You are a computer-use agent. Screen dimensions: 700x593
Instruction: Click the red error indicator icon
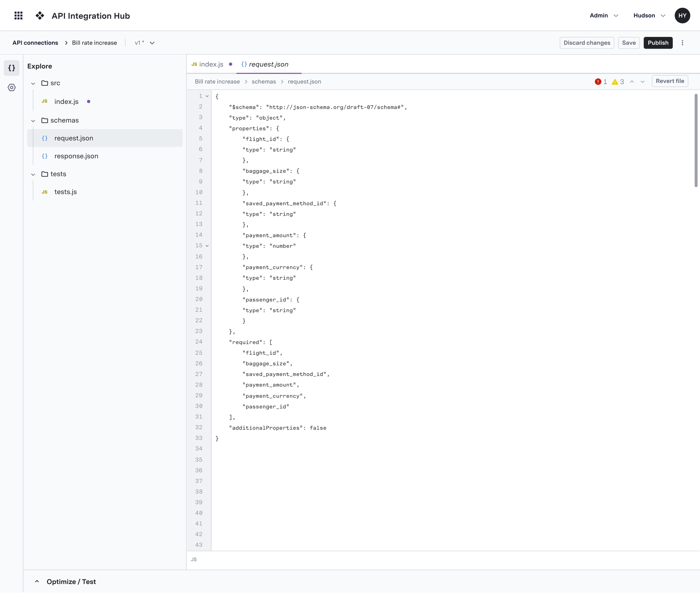(598, 82)
